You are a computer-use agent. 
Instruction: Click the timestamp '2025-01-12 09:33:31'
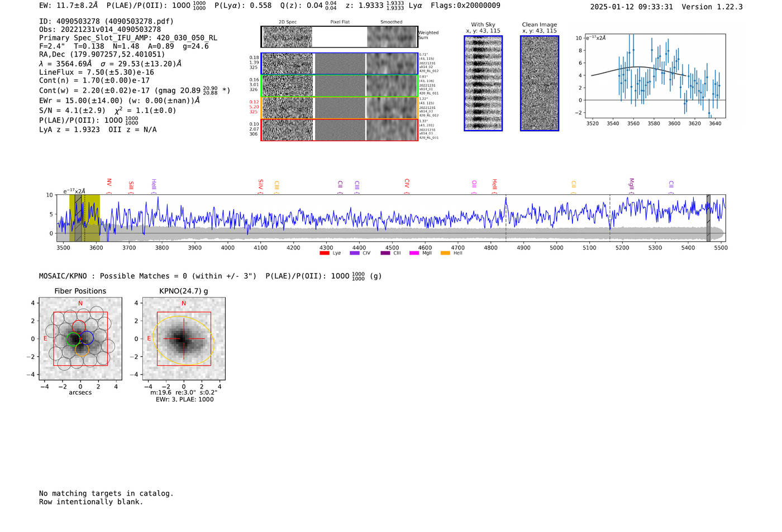[x=632, y=7]
